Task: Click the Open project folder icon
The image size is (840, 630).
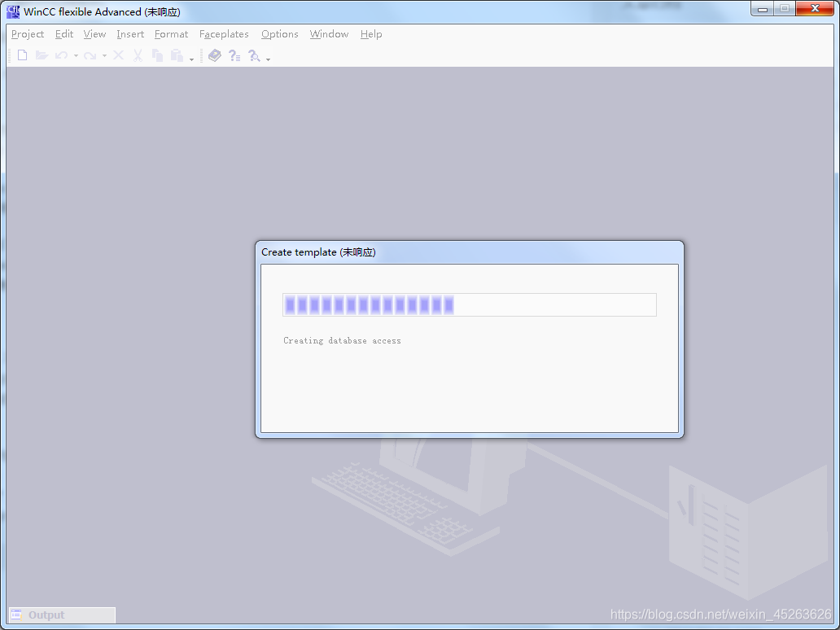Action: pos(42,55)
